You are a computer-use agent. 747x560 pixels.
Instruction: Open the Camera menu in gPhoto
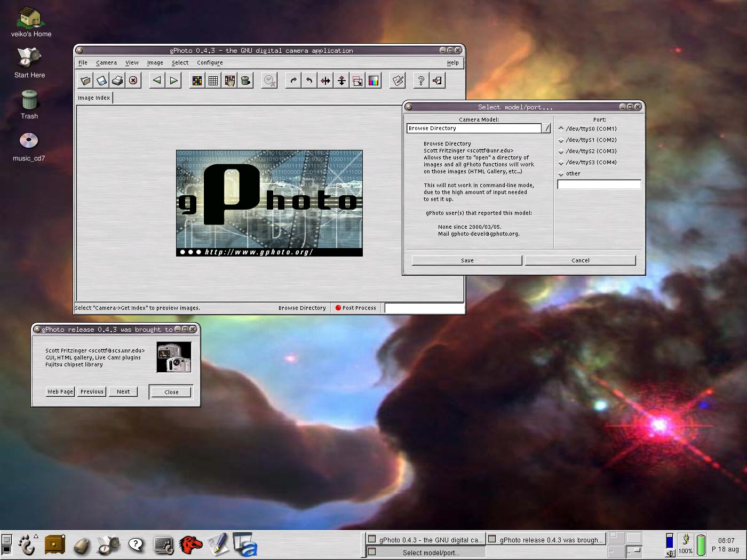[106, 62]
